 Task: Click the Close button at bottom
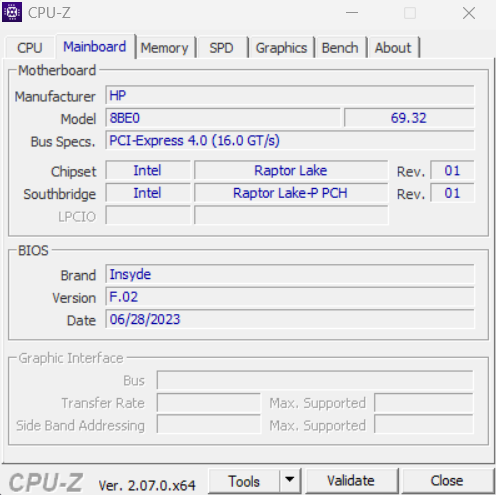[x=447, y=480]
